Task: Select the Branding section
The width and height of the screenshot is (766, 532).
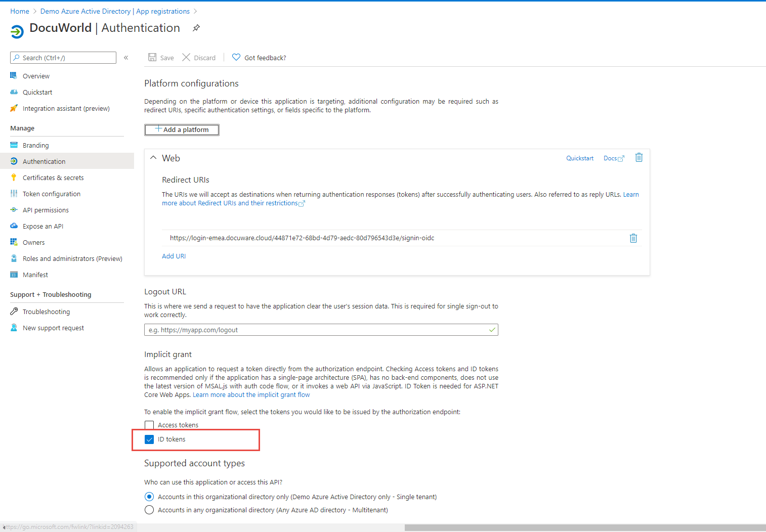Action: 35,145
